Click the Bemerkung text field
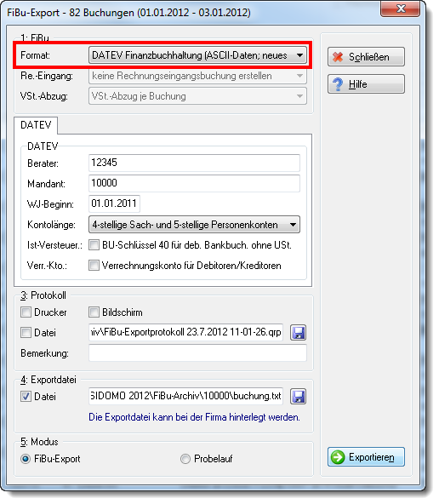Viewport: 439px width, 504px height. 197,353
